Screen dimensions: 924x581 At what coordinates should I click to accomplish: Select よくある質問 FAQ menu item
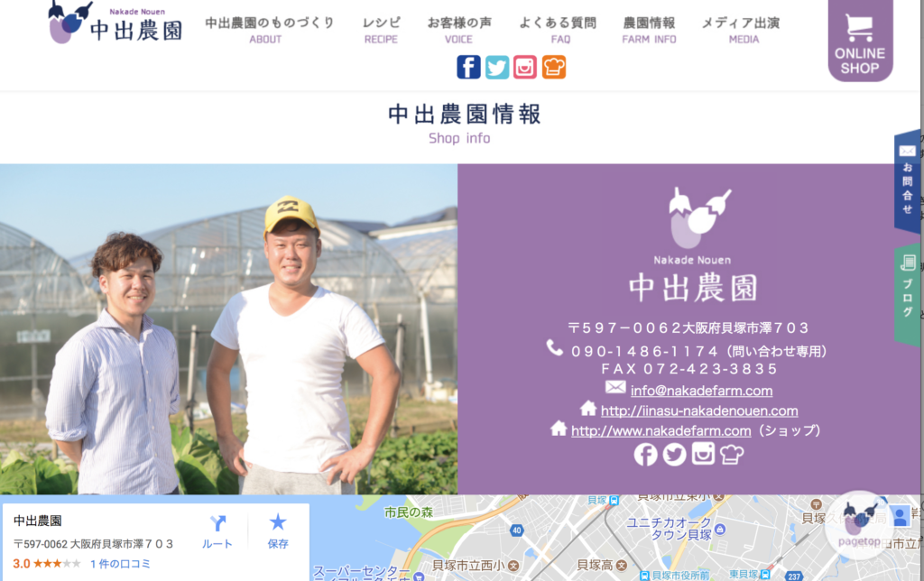click(558, 30)
